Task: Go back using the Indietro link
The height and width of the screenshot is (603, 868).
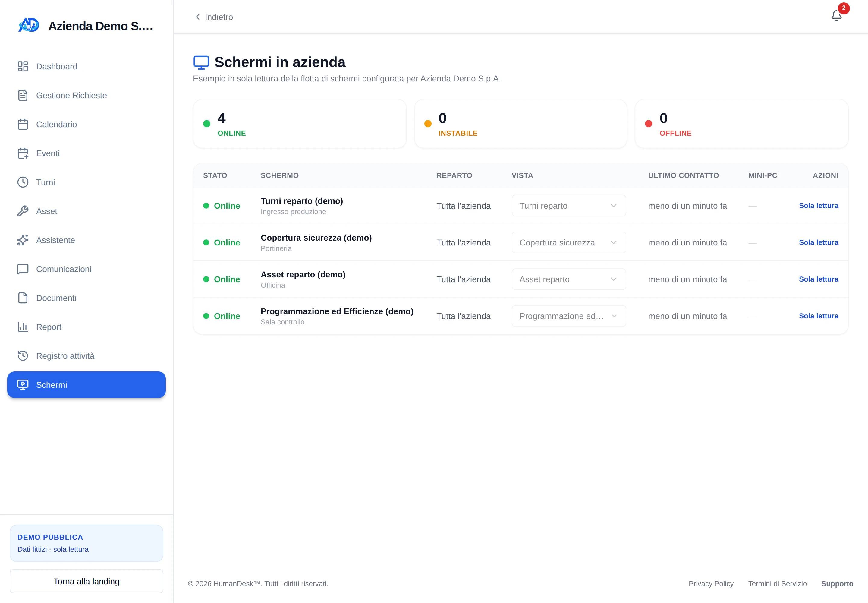Action: (x=214, y=17)
